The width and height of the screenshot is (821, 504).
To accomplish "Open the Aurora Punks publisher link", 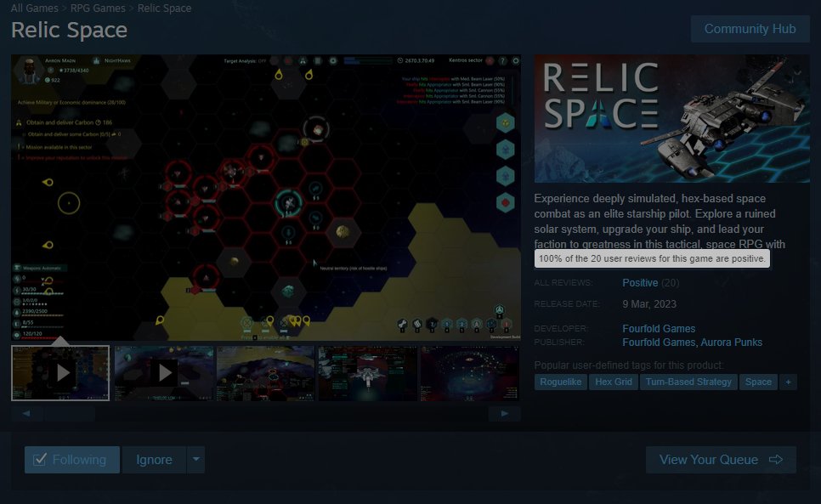I will point(732,343).
